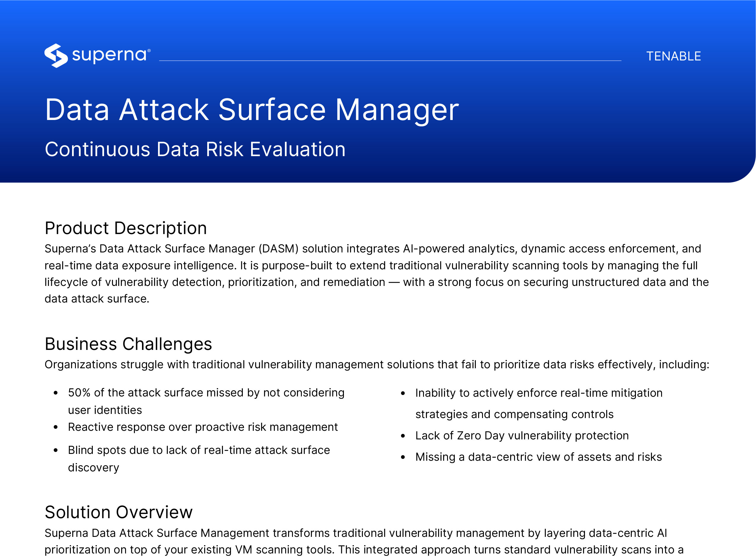Click the Superna logo icon
The width and height of the screenshot is (756, 557).
click(x=56, y=56)
